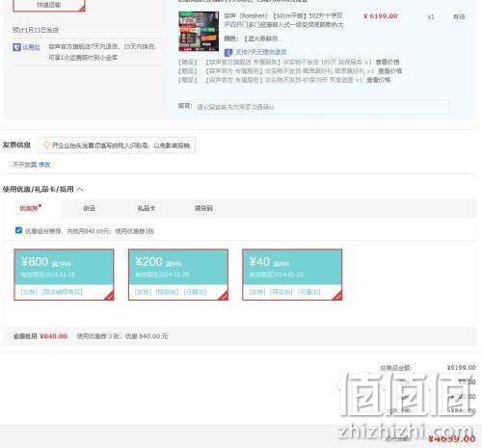Open the Ronshen refrigerator product thumbnail

(x=199, y=31)
